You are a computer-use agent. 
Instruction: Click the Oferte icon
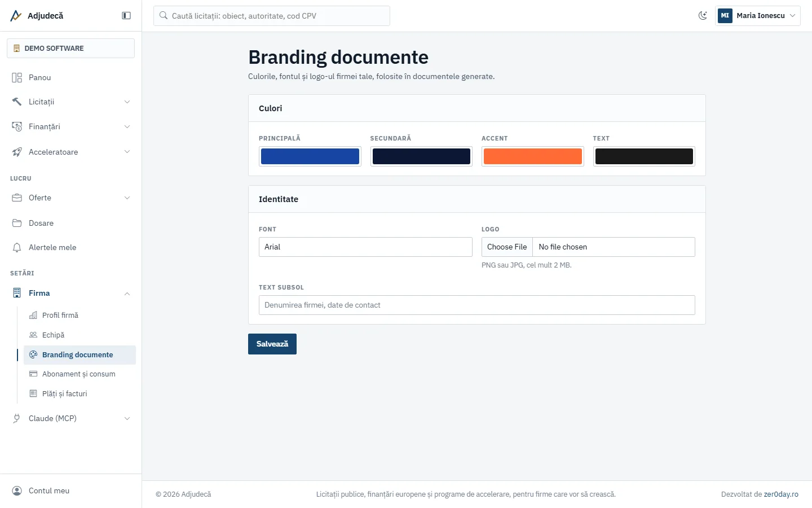[x=17, y=198]
